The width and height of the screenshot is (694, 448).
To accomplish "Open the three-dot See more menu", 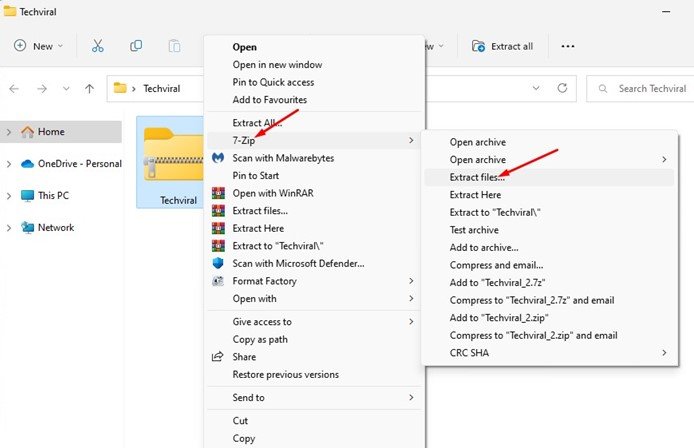I will (567, 46).
